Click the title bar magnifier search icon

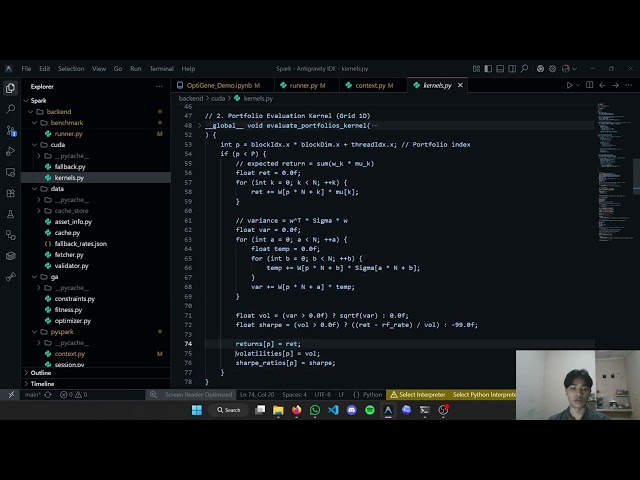point(524,69)
